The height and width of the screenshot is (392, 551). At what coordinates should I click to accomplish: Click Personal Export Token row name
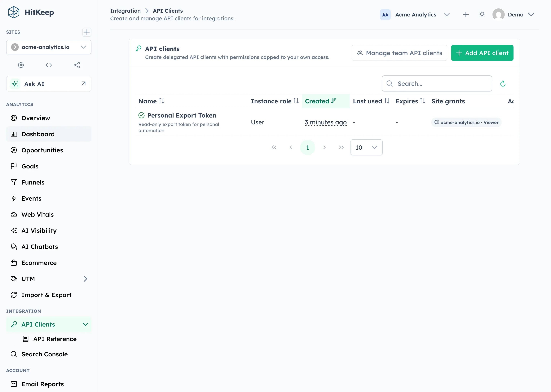(182, 115)
